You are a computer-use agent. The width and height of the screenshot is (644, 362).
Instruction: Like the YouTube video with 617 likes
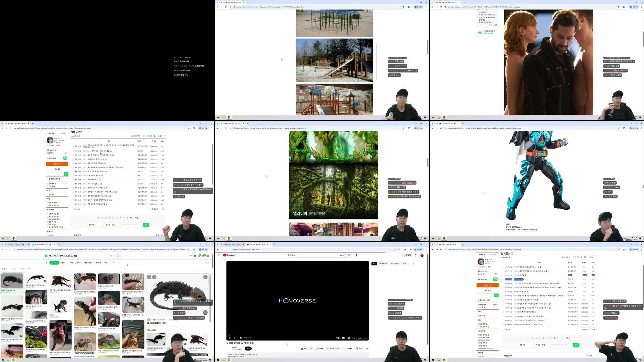[x=304, y=348]
